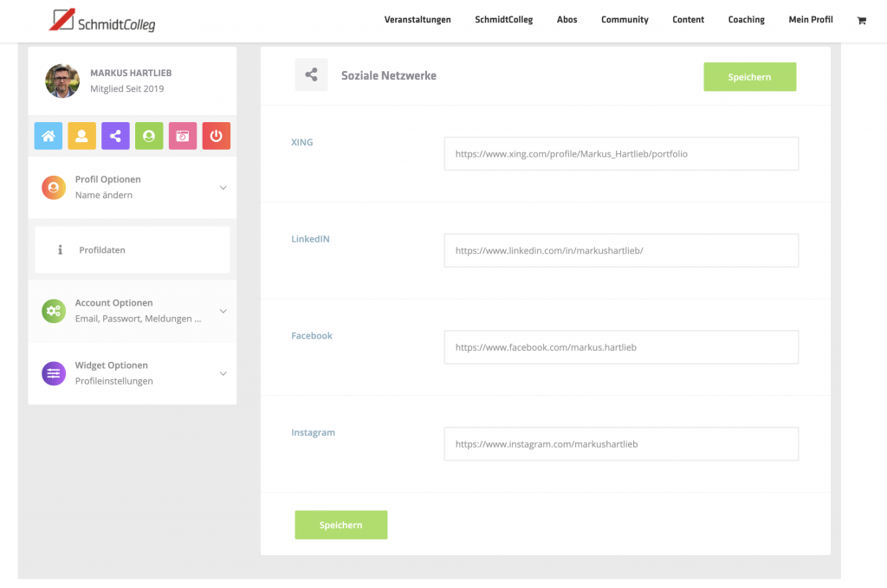Image resolution: width=887 pixels, height=588 pixels.
Task: Open the purple share icon in sidebar
Action: pyautogui.click(x=115, y=136)
